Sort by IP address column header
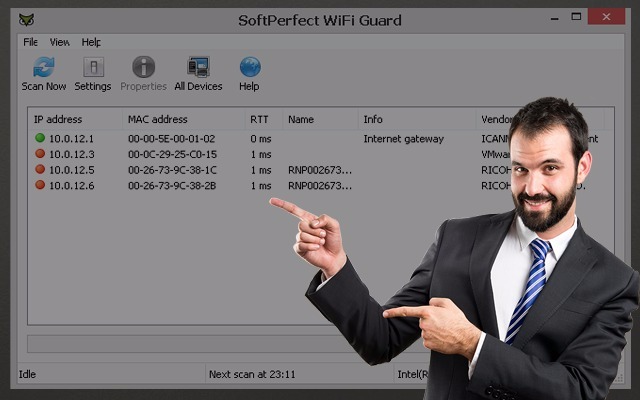The image size is (640, 400). (x=58, y=119)
